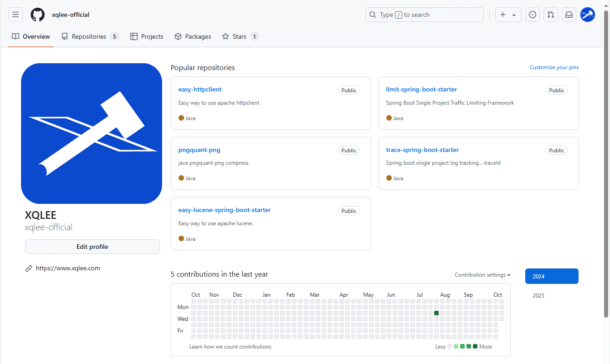Click the magnifier search icon

[x=373, y=15]
